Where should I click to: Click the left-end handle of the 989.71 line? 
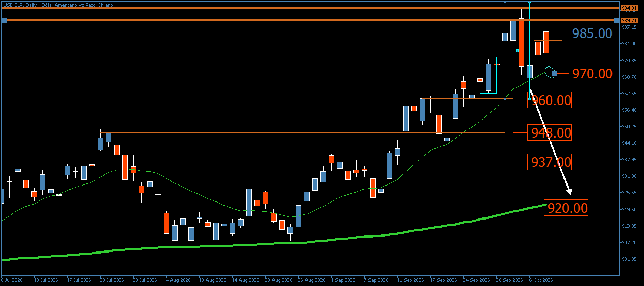4,20
